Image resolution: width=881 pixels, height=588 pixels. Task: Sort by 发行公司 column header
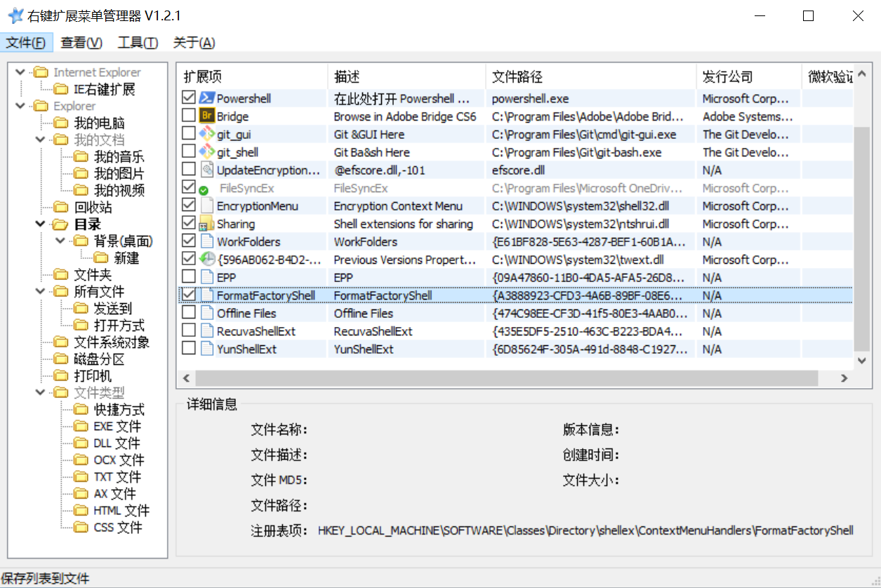point(748,76)
